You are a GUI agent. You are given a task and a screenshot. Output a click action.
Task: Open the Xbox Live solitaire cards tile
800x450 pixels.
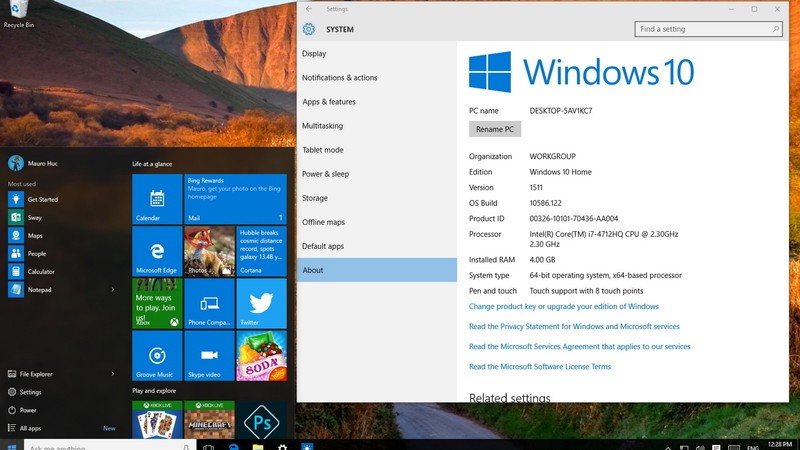[x=157, y=419]
